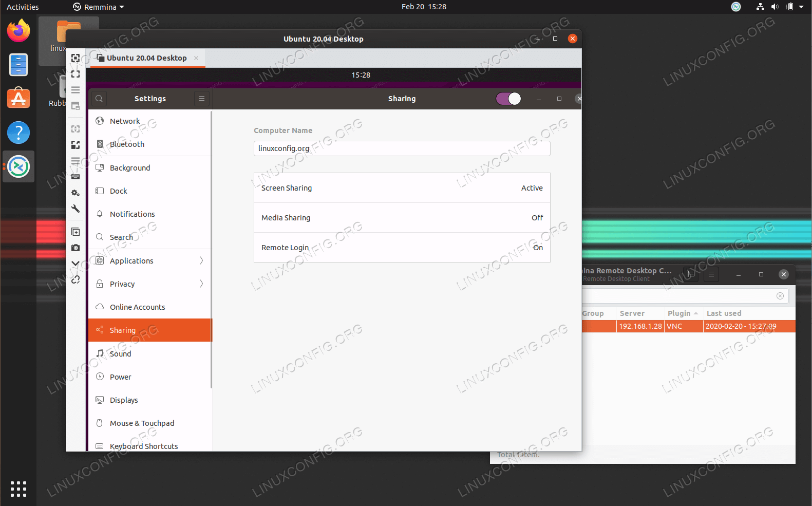Disconnect the remote session via broken-link icon
Screen dimensions: 812x506
click(x=75, y=279)
